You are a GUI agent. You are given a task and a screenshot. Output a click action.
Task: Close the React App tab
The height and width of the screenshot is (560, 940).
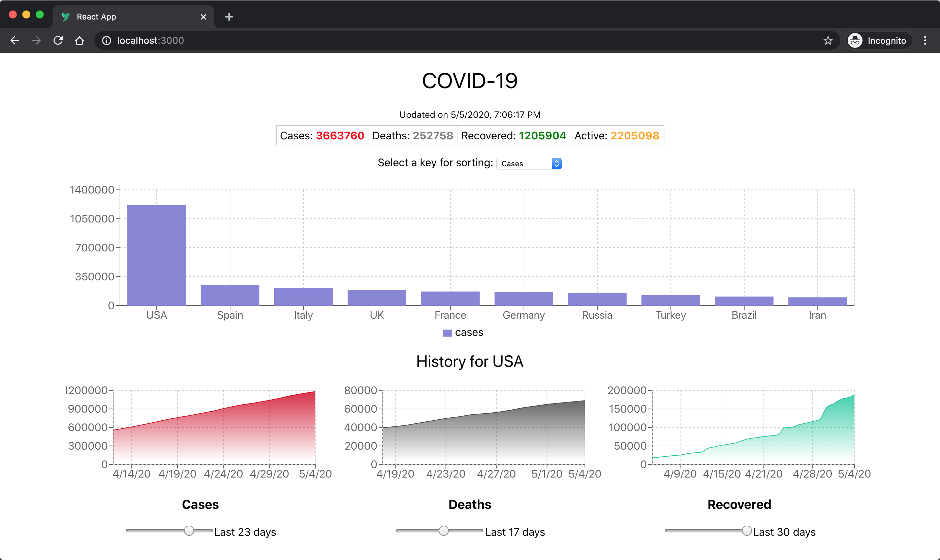click(203, 17)
